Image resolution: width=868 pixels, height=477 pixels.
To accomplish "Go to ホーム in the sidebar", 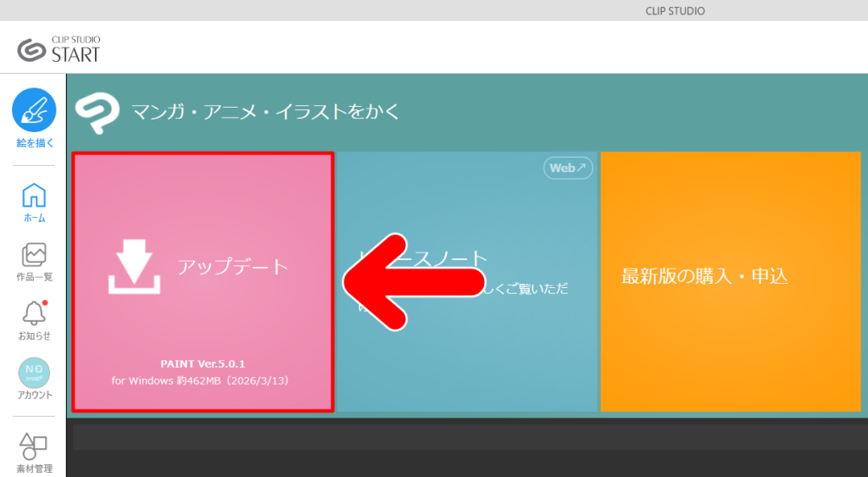I will 34,202.
